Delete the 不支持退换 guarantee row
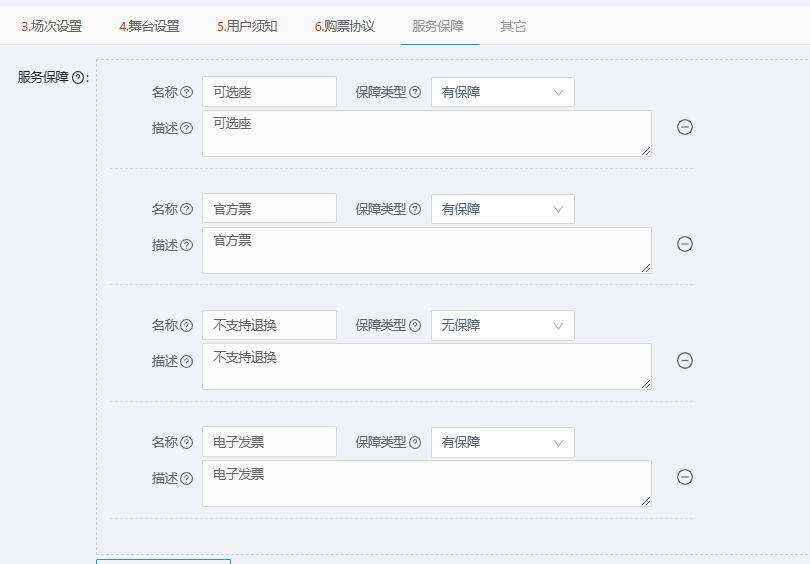The image size is (810, 564). [684, 361]
